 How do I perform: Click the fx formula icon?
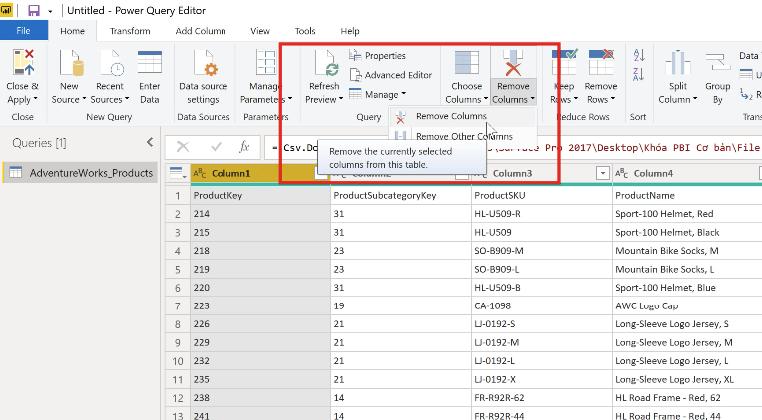pos(244,147)
